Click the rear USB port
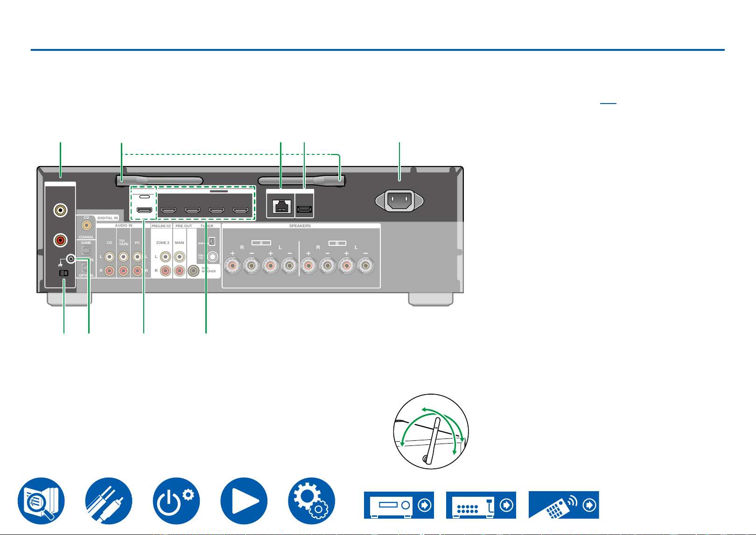756x535 pixels. (x=304, y=209)
